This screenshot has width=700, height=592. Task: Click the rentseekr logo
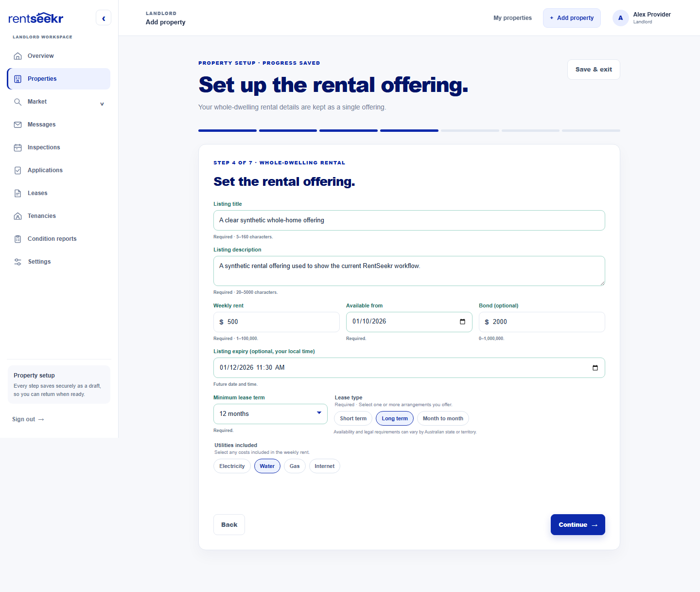pos(36,18)
